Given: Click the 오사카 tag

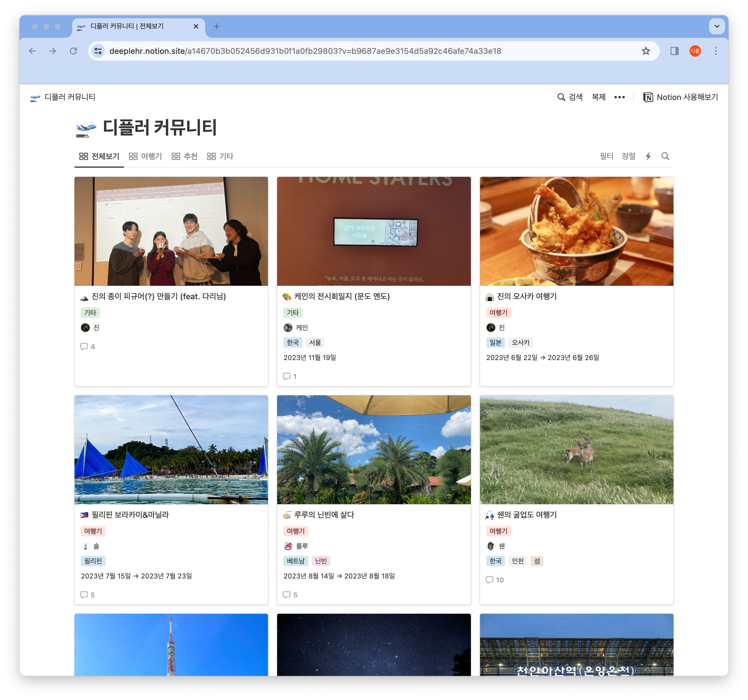Looking at the screenshot, I should [x=520, y=342].
